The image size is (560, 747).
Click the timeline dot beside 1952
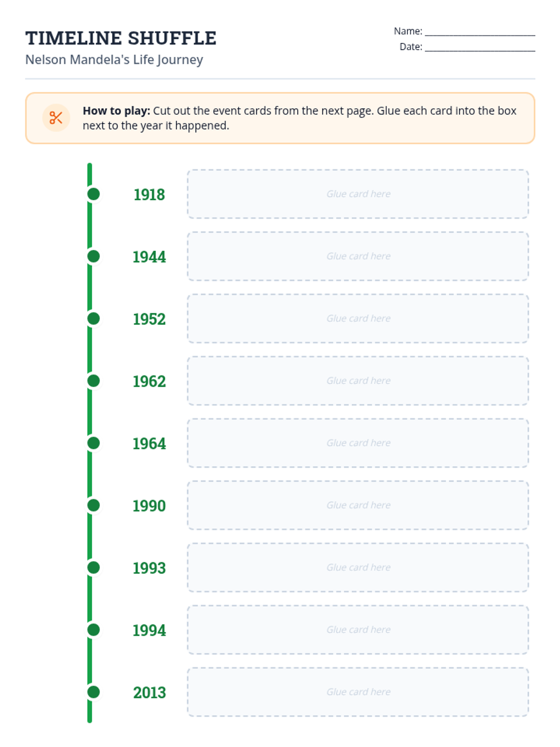pos(94,318)
